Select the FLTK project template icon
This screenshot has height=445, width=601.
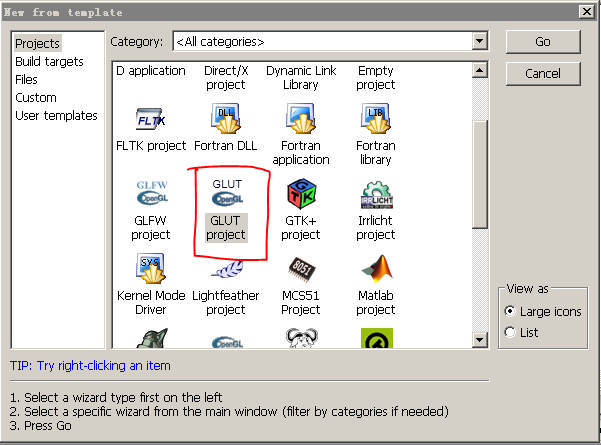[151, 119]
